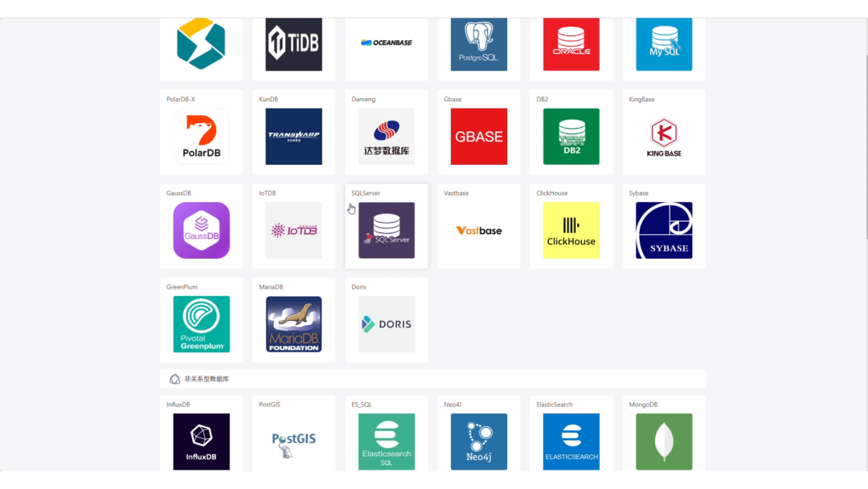Click the Neo4J label text

coord(452,405)
